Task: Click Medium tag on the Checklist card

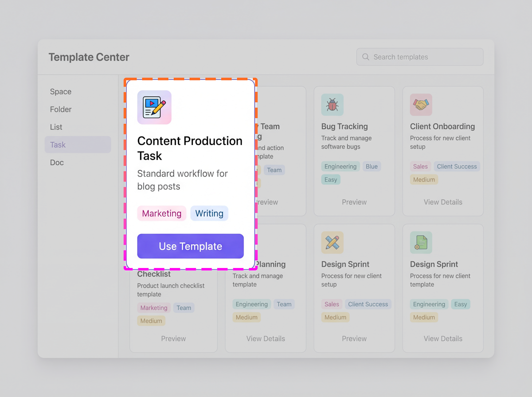Action: (x=151, y=321)
